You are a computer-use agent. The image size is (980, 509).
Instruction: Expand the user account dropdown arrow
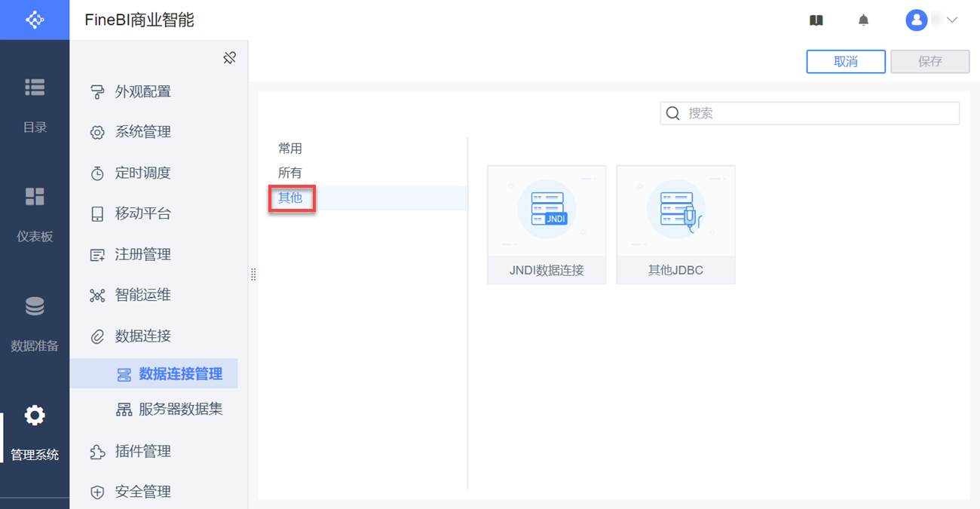tap(952, 20)
